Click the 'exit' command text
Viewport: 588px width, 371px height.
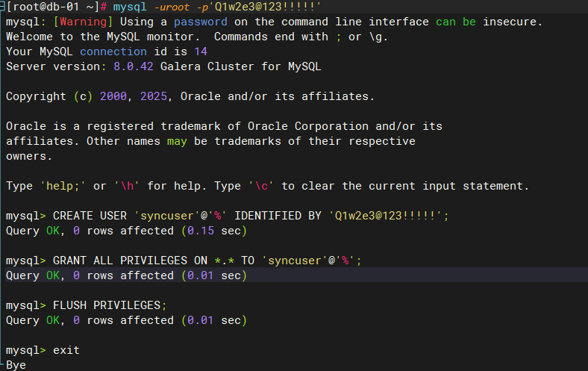[x=66, y=350]
